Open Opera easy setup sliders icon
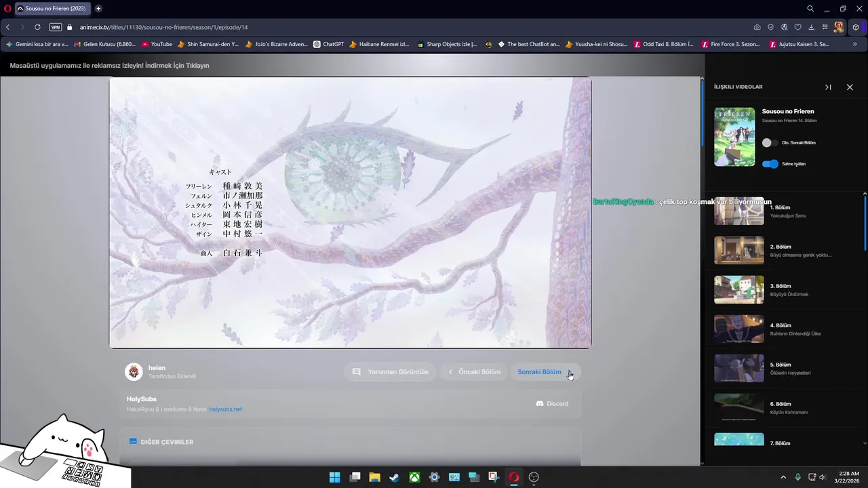 825,27
